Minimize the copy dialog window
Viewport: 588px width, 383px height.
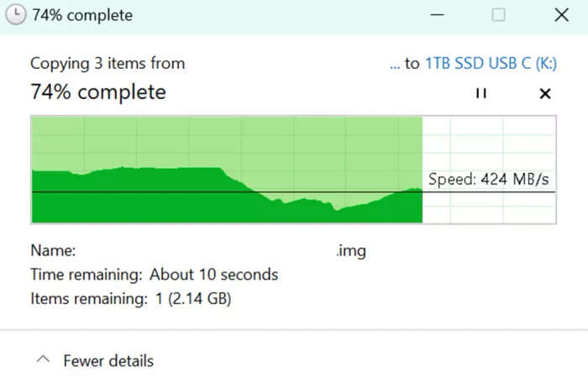tap(437, 15)
